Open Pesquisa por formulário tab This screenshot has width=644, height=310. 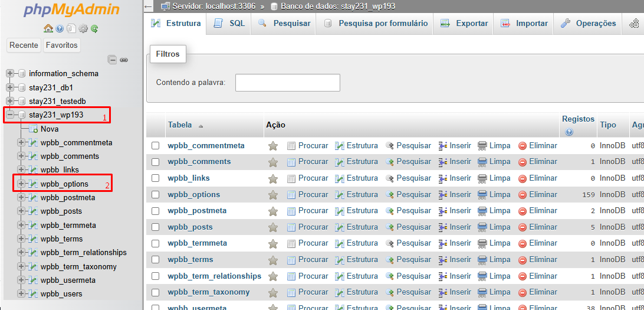click(x=376, y=24)
